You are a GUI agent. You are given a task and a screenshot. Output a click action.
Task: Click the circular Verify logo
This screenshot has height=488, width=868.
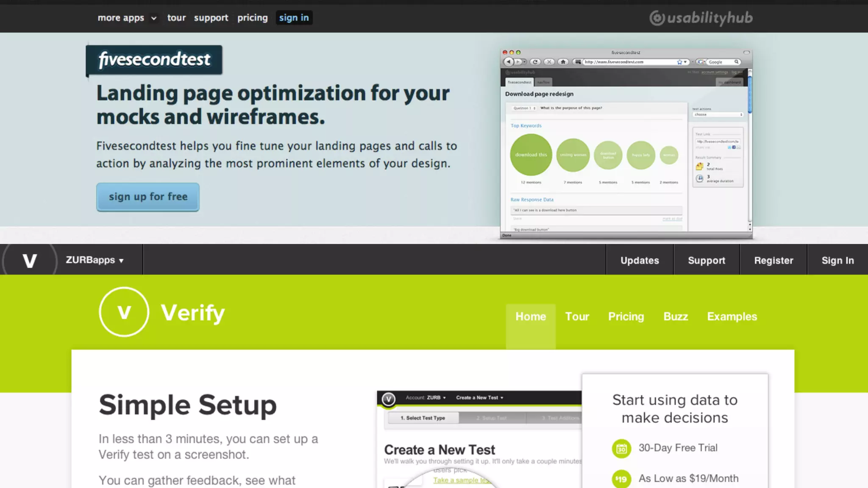(x=124, y=312)
